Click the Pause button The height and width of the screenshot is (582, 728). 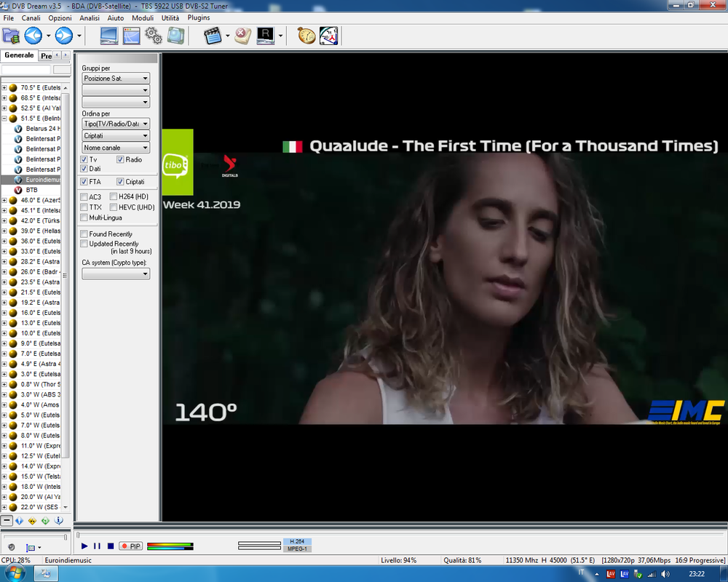pyautogui.click(x=97, y=546)
